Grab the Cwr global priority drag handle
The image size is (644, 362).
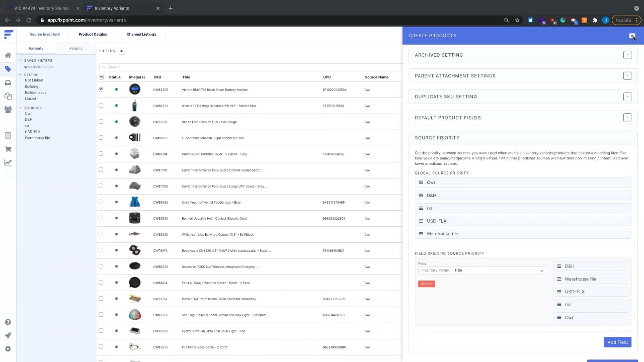pyautogui.click(x=421, y=183)
